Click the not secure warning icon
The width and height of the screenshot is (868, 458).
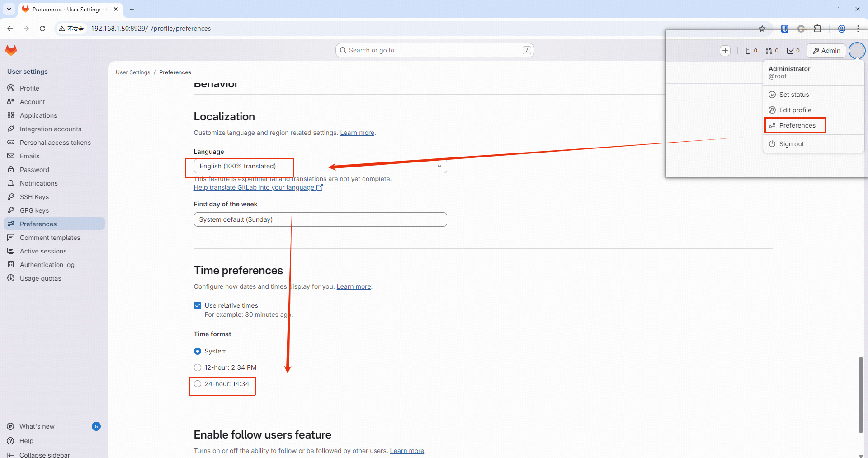pos(71,29)
